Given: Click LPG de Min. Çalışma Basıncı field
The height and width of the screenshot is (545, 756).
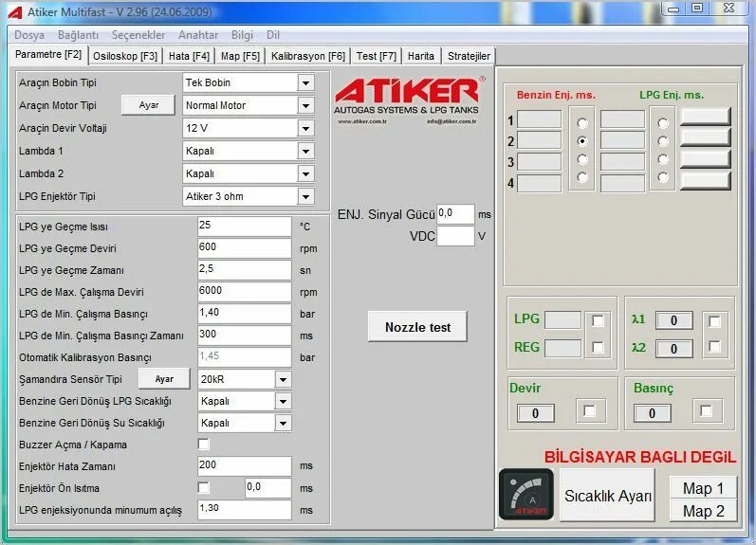Looking at the screenshot, I should tap(245, 314).
